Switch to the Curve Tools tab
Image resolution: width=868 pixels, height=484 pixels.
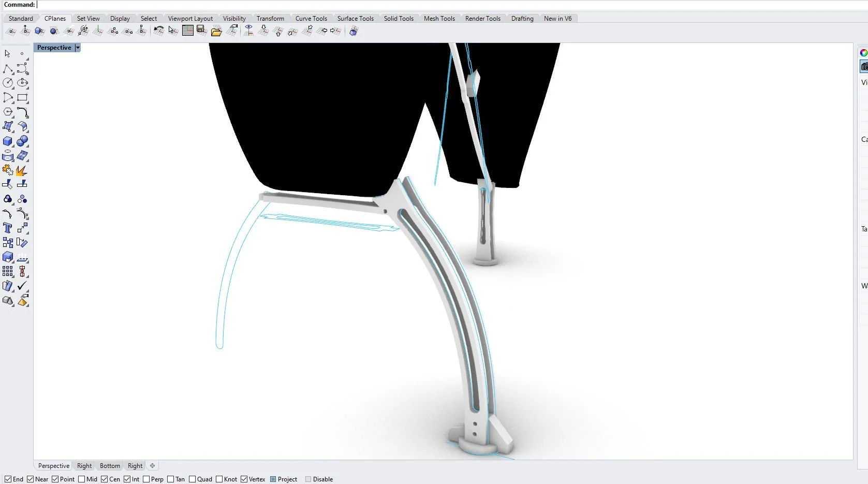[x=311, y=19]
